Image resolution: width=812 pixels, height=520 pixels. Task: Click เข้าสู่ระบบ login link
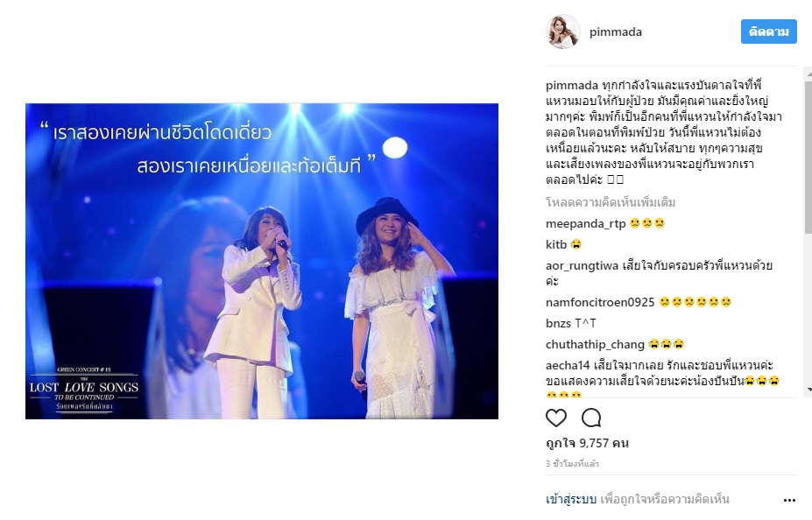pos(571,499)
